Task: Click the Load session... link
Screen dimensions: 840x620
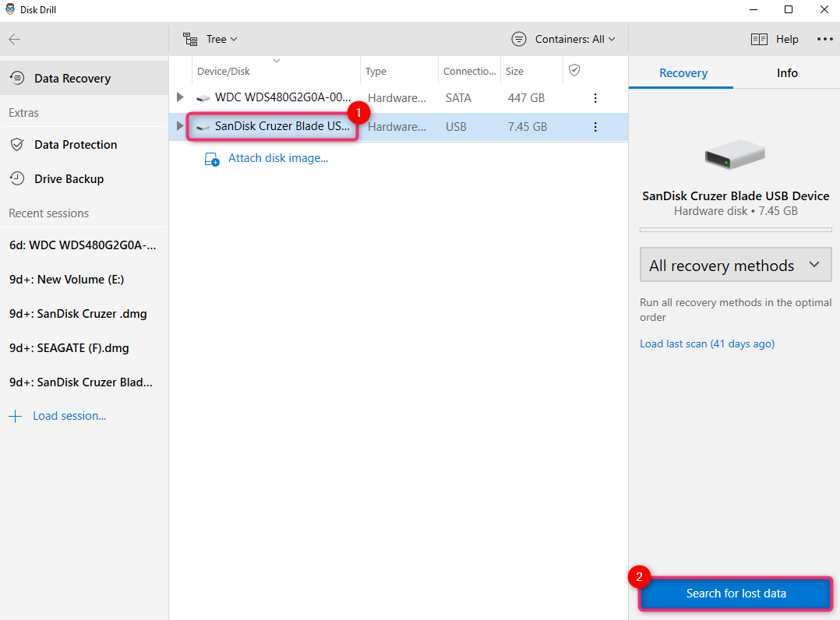Action: [x=69, y=416]
